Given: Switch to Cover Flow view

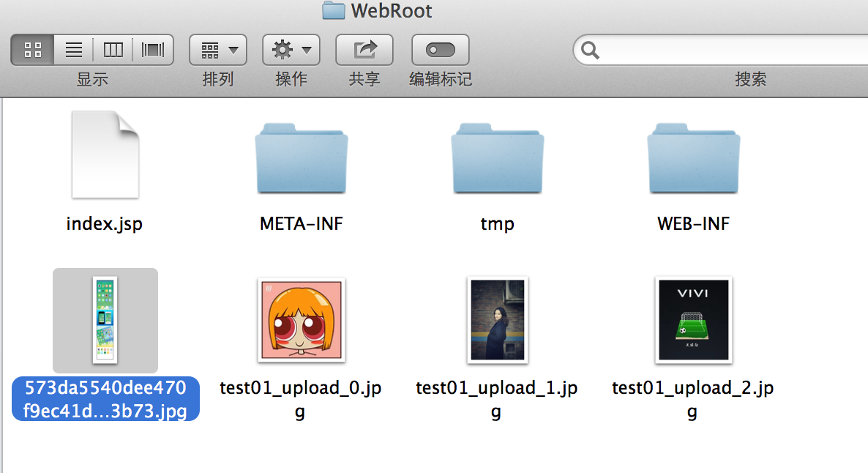Looking at the screenshot, I should (x=153, y=50).
